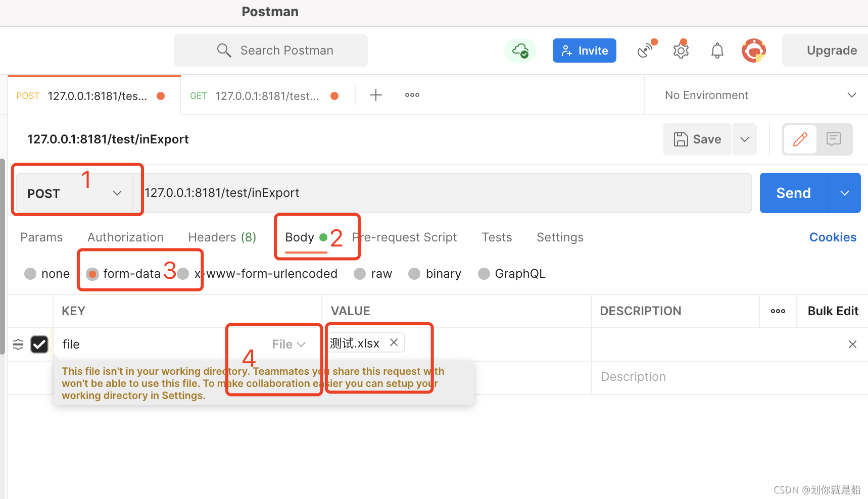Open the user avatar menu
Screen dimensions: 868x499
point(754,51)
